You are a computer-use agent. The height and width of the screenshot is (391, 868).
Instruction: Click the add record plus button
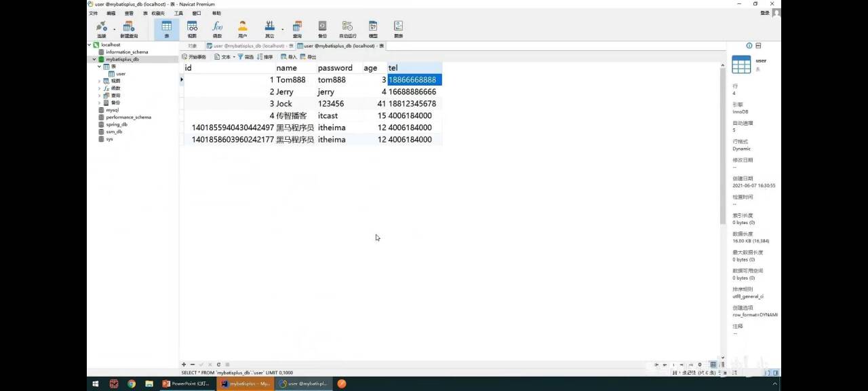click(184, 365)
